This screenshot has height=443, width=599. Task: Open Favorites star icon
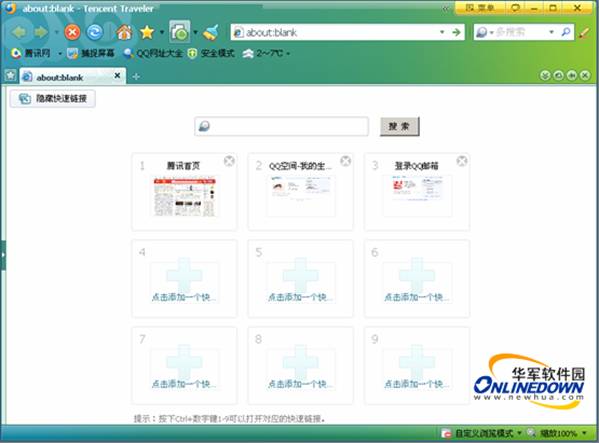tap(147, 32)
